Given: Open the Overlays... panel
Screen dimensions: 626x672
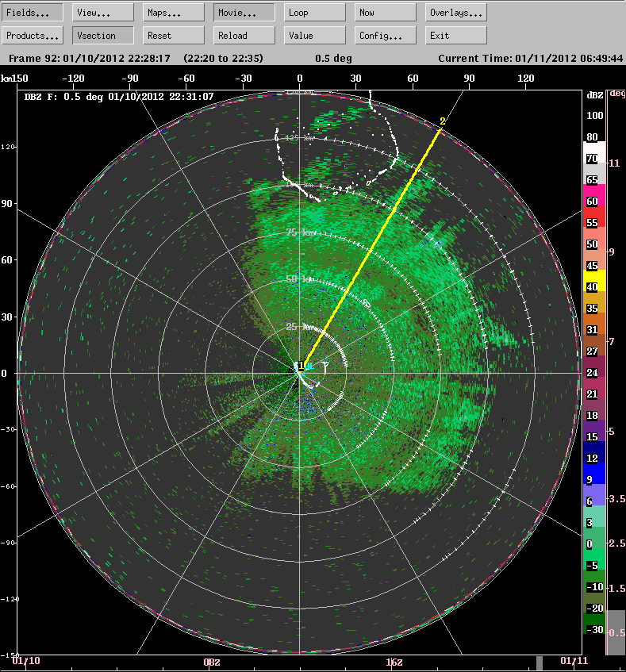Looking at the screenshot, I should 456,13.
